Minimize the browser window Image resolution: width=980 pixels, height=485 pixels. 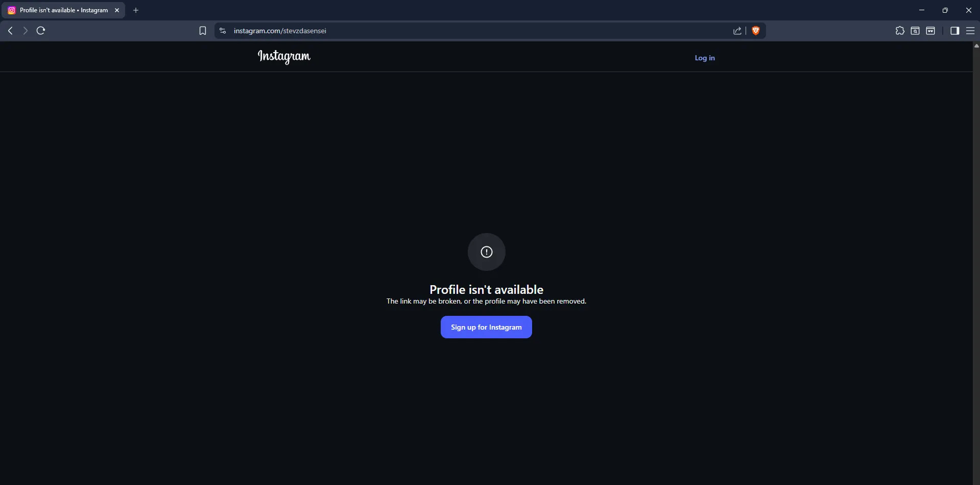click(922, 10)
